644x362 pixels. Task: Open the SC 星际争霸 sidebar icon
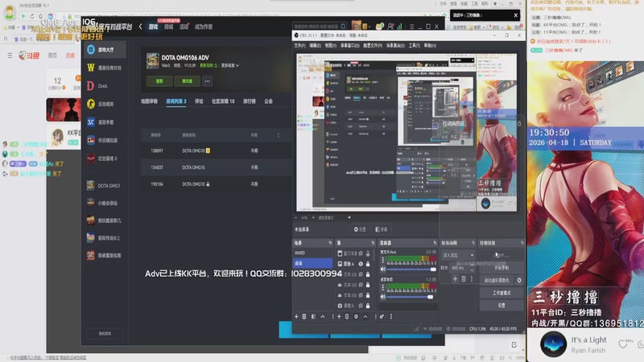click(91, 122)
